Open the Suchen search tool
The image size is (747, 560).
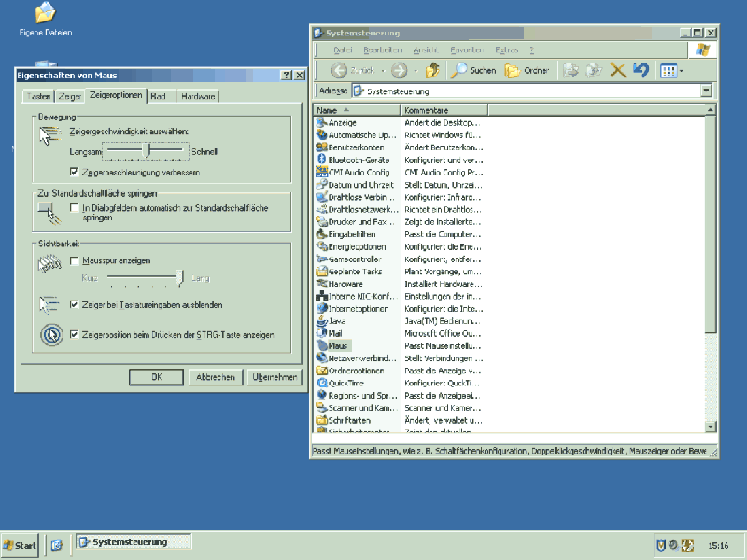click(x=473, y=71)
